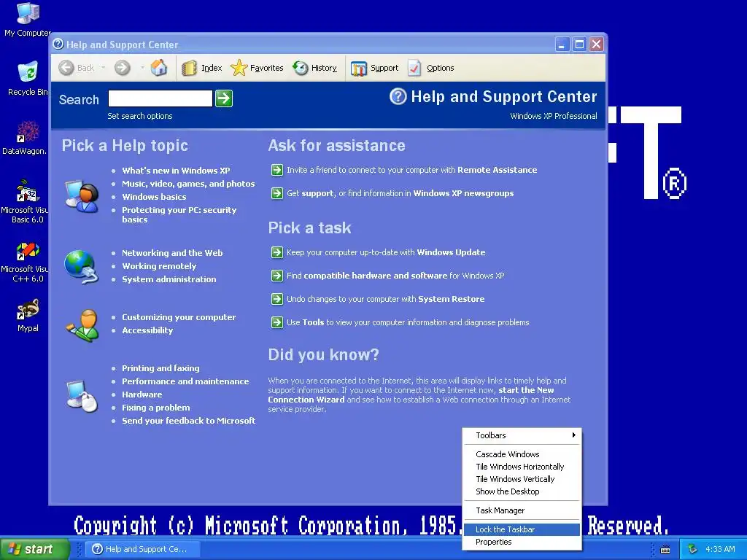The height and width of the screenshot is (560, 747).
Task: Click the Search text field
Action: tap(160, 98)
